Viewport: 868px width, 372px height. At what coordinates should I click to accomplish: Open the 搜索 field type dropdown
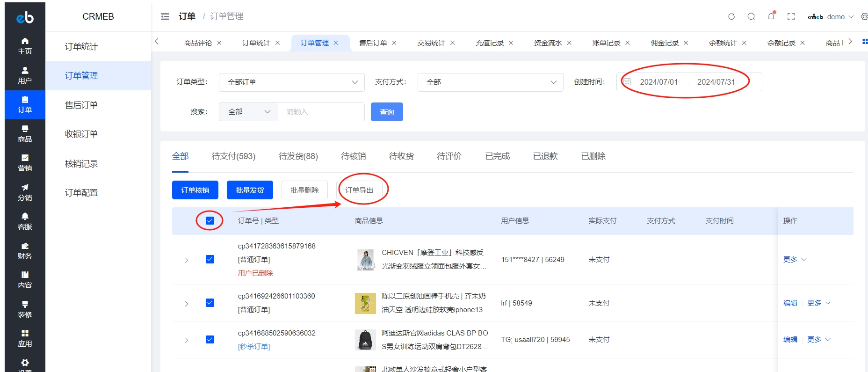tap(248, 112)
